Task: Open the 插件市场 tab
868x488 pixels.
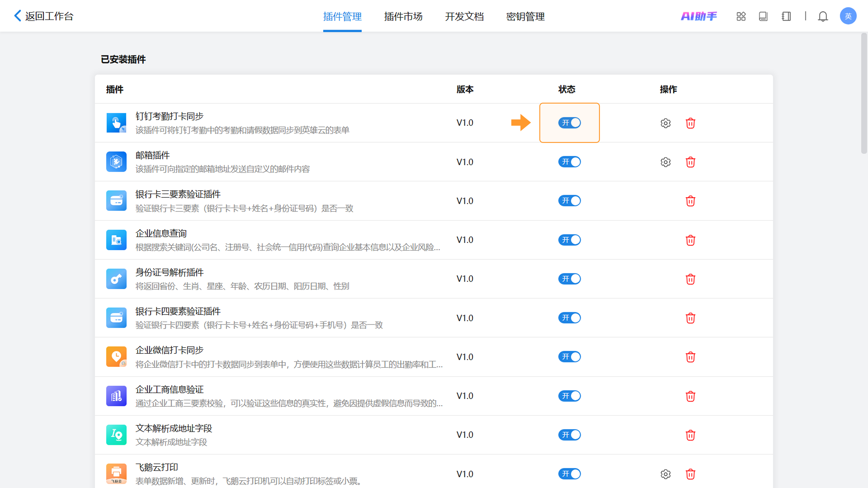Action: tap(403, 16)
